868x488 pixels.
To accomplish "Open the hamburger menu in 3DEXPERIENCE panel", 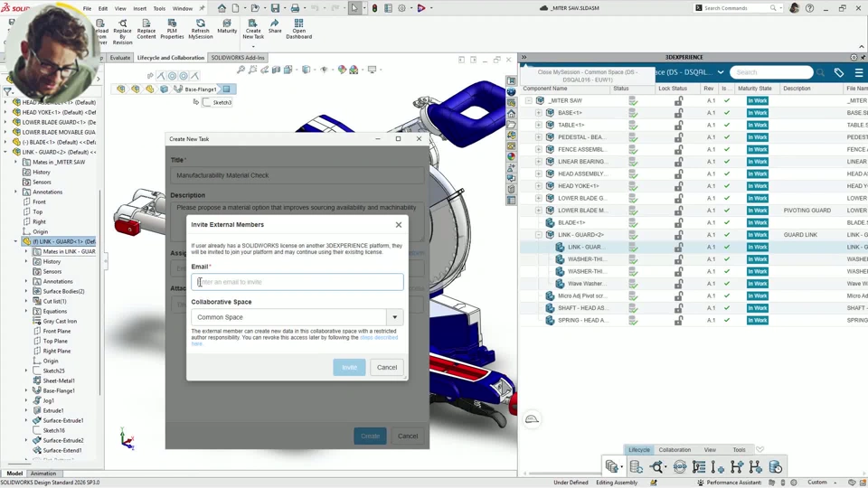I will click(859, 72).
